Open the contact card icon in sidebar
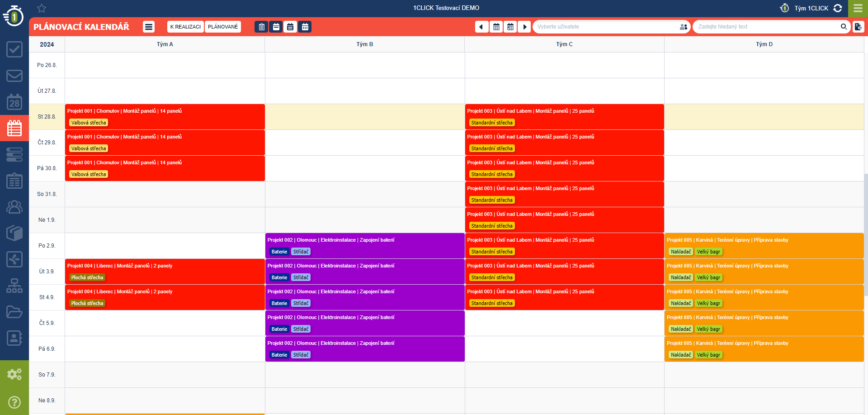The height and width of the screenshot is (415, 868). (14, 338)
